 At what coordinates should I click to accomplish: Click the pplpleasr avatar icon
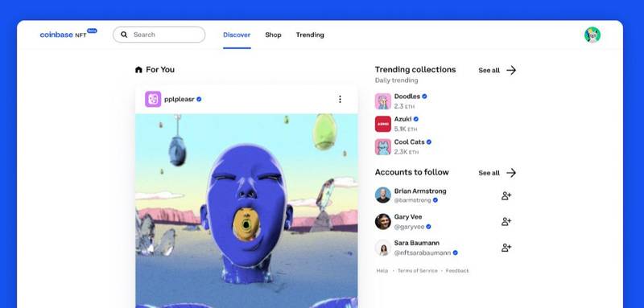click(153, 99)
